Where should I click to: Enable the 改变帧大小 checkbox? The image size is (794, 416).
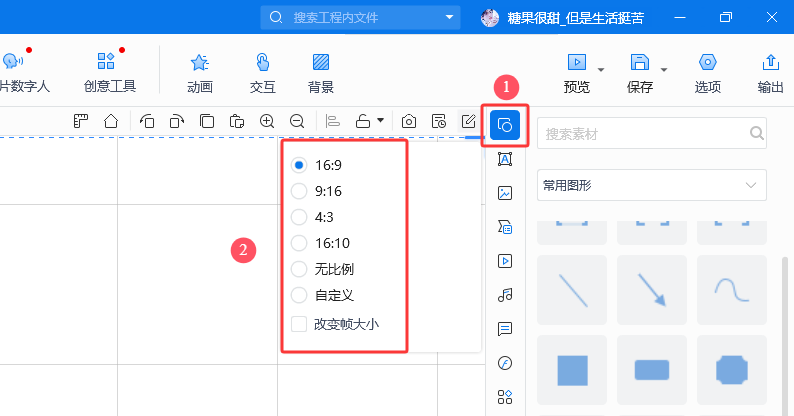click(298, 324)
